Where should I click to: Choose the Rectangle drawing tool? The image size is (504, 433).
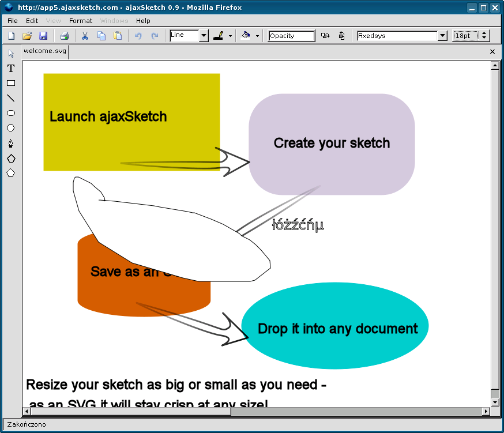click(x=11, y=83)
